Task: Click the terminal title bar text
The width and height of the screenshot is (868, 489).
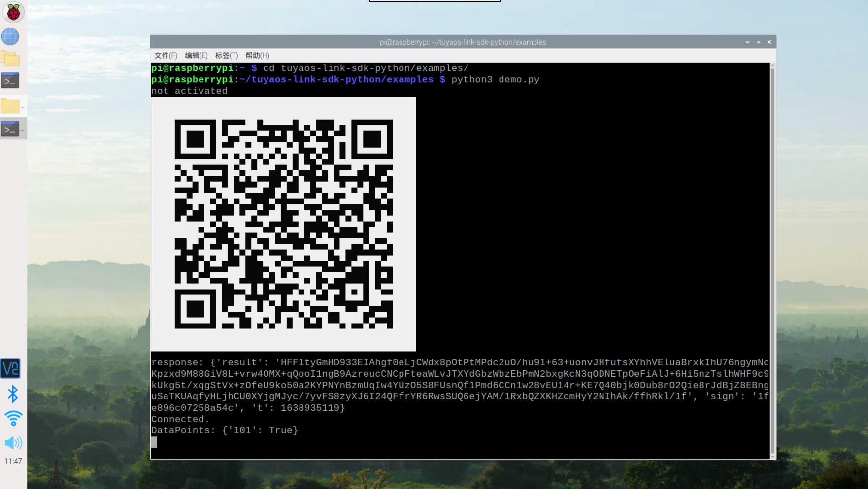Action: pos(463,42)
